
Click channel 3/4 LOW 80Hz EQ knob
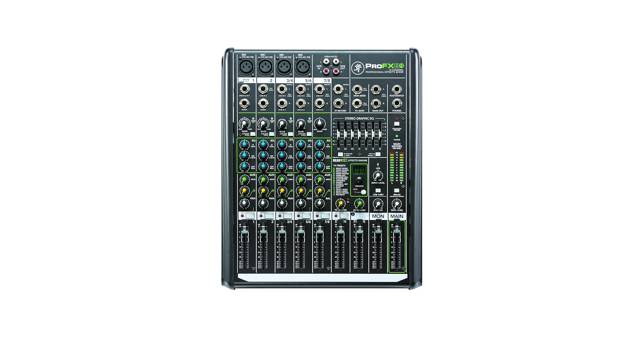(281, 166)
